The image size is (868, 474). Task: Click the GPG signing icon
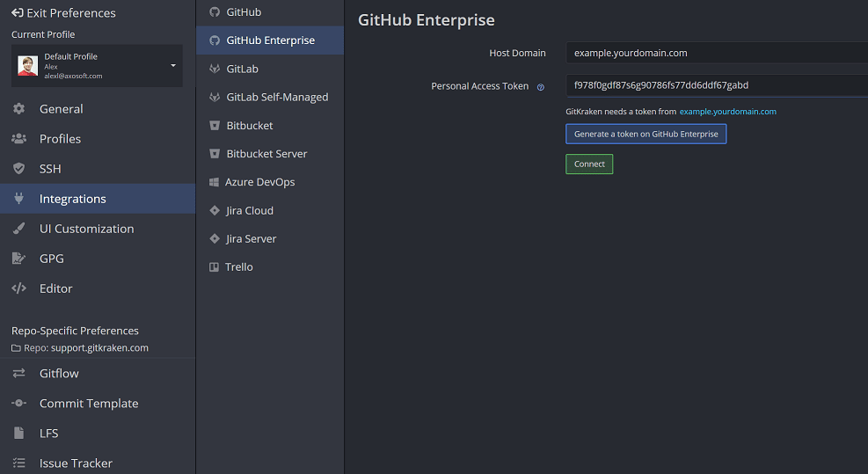click(19, 259)
